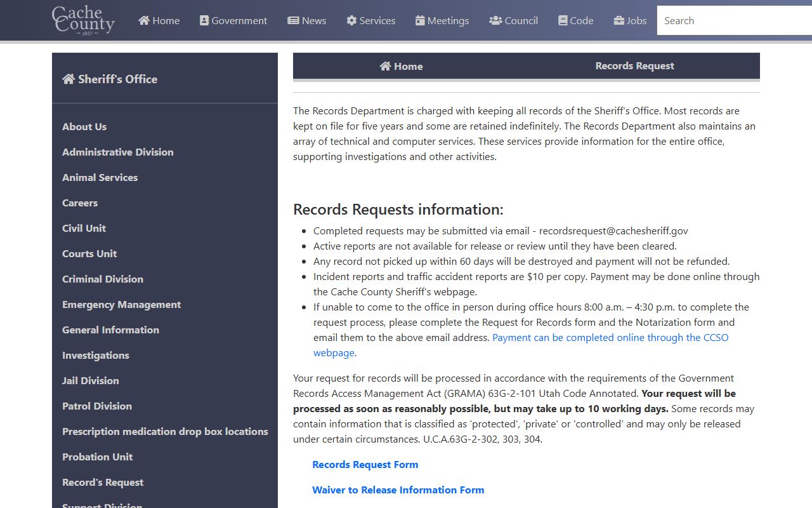Image resolution: width=812 pixels, height=508 pixels.
Task: Open the Civil Unit page
Action: point(84,228)
